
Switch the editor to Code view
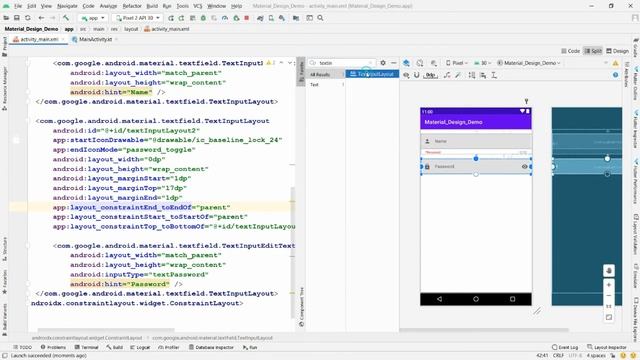click(570, 51)
